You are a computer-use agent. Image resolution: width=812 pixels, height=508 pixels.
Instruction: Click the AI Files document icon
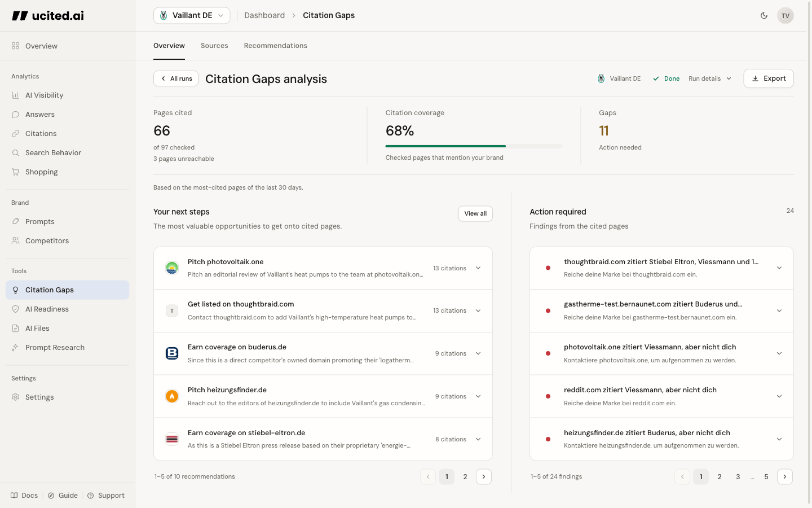pyautogui.click(x=15, y=328)
